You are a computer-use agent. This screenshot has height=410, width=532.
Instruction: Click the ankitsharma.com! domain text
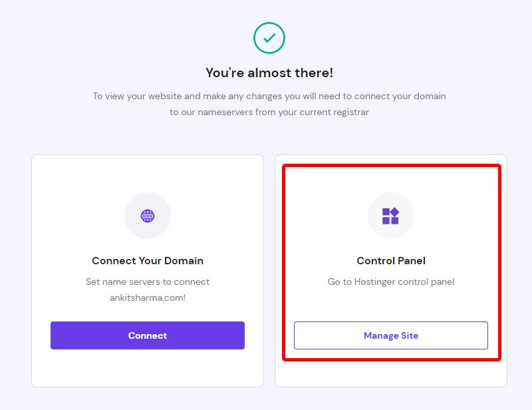148,298
